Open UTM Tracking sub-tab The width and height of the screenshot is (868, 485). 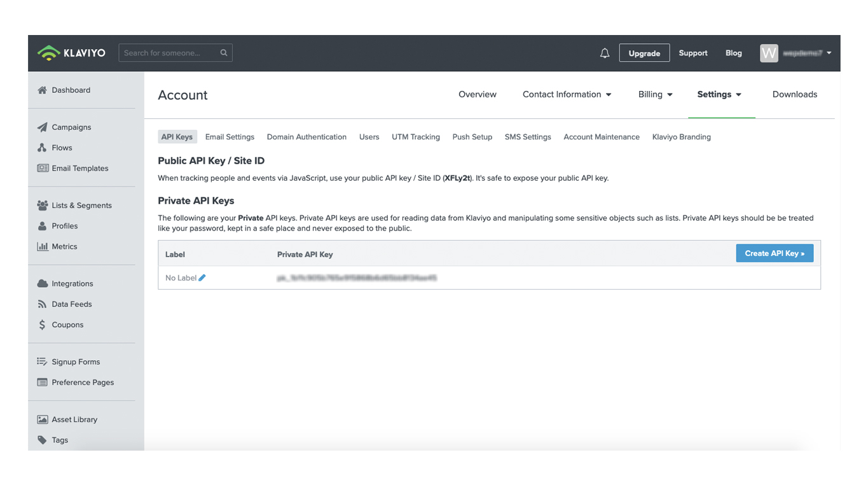point(416,137)
